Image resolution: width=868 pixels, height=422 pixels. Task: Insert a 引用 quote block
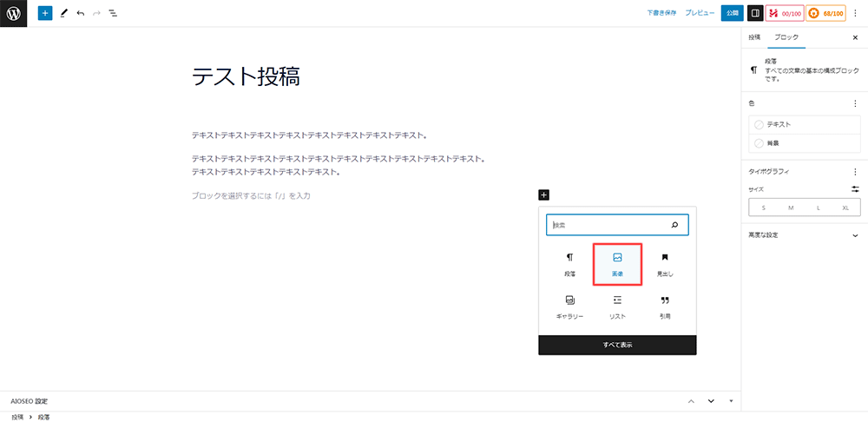tap(665, 307)
